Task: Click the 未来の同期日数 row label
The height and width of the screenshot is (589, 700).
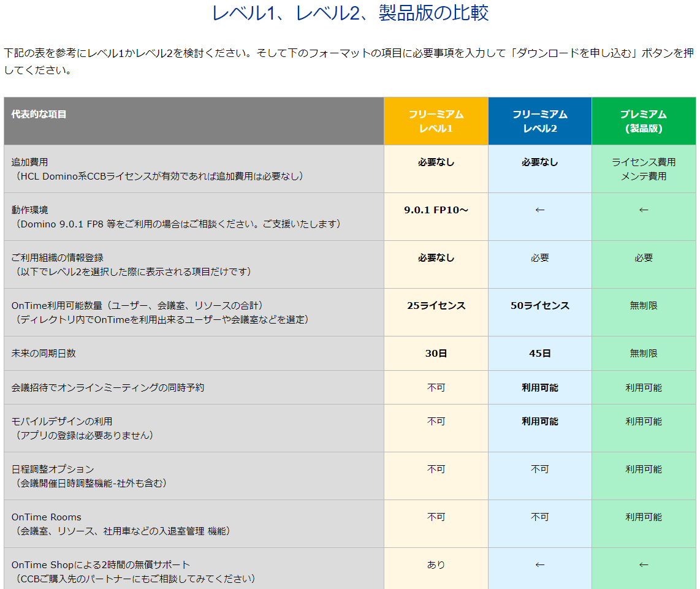Action: [44, 353]
